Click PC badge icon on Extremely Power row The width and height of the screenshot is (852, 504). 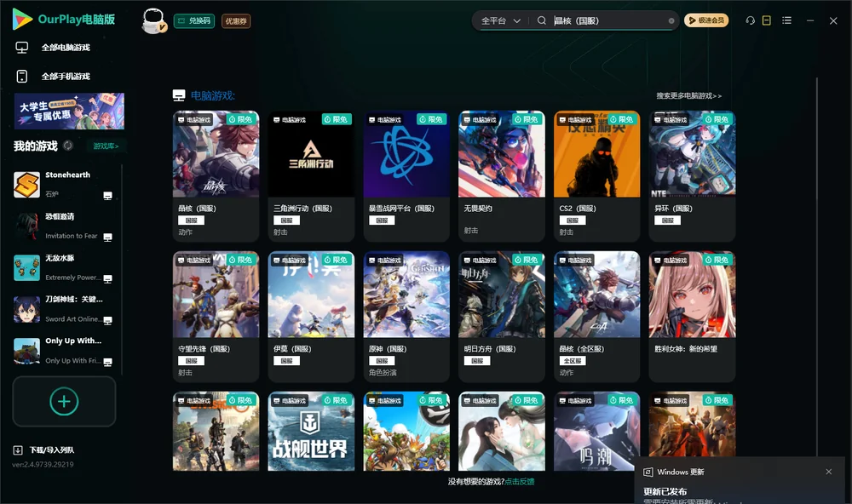tap(107, 278)
